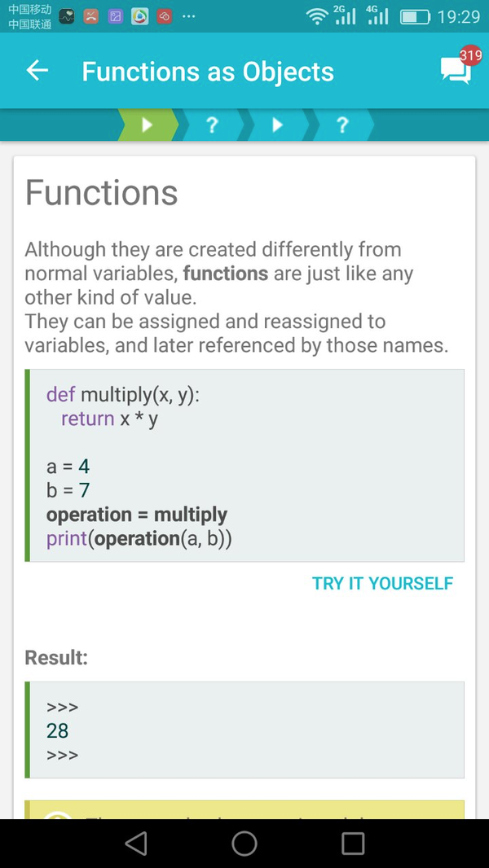Select the first green play lesson step

click(x=148, y=125)
